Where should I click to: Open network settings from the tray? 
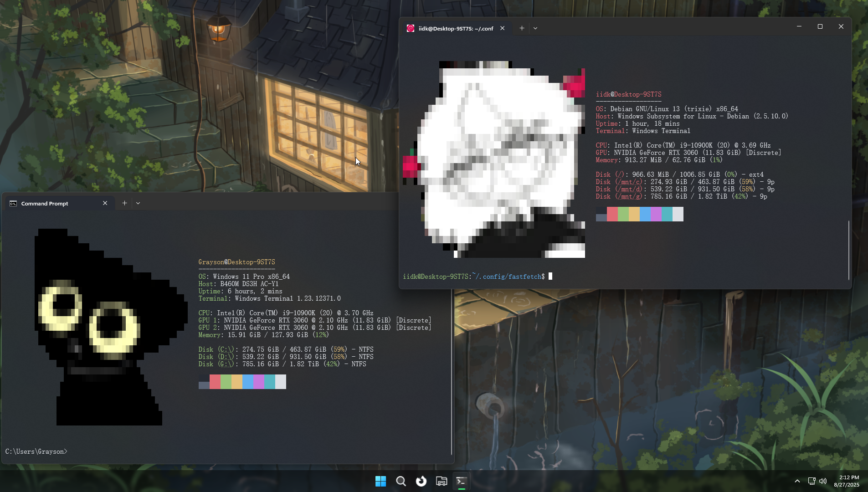coord(812,481)
